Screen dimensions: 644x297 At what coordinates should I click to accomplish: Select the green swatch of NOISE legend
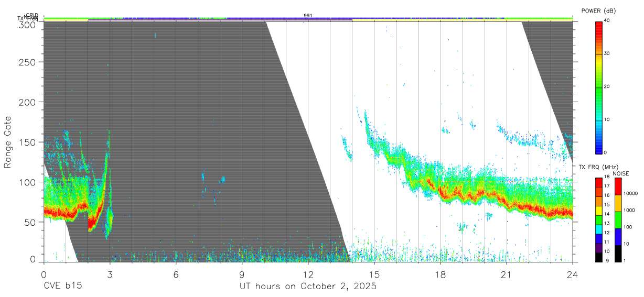618,219
